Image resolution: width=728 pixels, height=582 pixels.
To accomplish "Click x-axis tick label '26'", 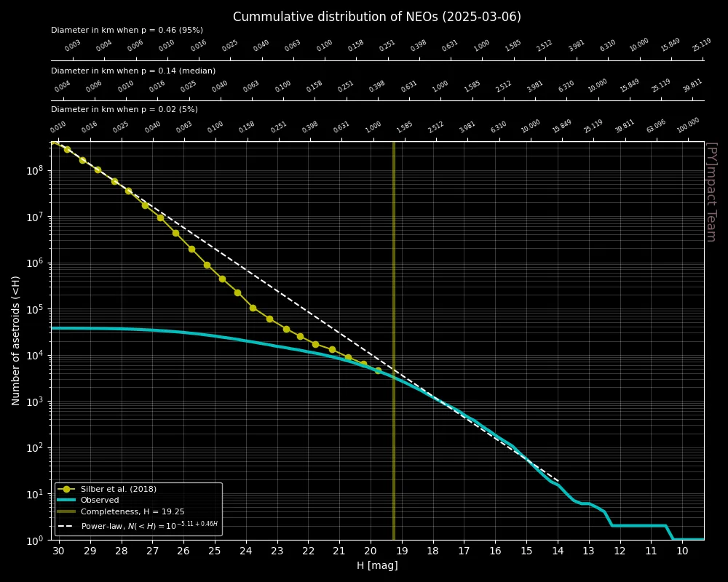I will 183,551.
